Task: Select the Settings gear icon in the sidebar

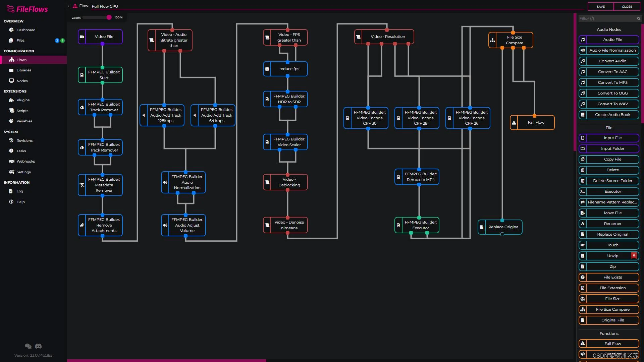Action: (x=12, y=172)
